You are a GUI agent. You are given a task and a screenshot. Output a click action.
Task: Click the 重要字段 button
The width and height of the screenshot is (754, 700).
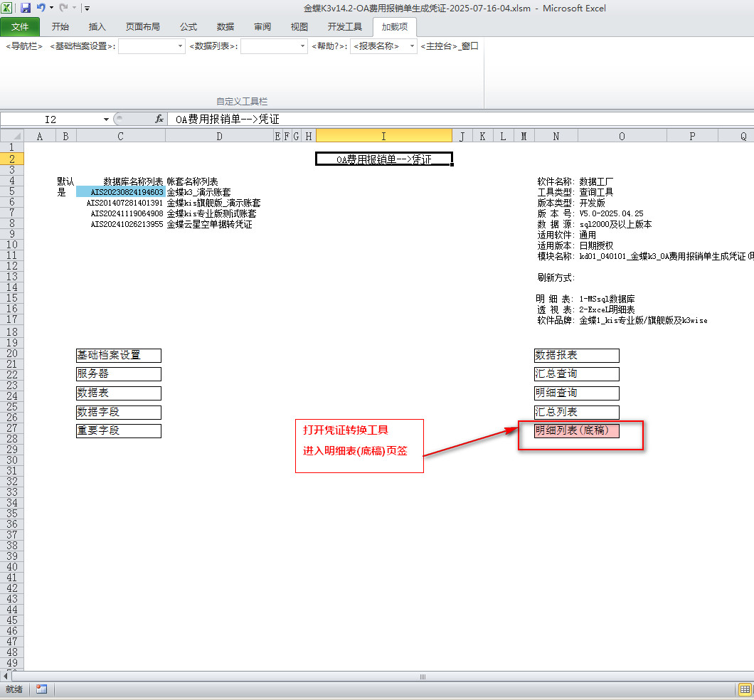[x=119, y=431]
